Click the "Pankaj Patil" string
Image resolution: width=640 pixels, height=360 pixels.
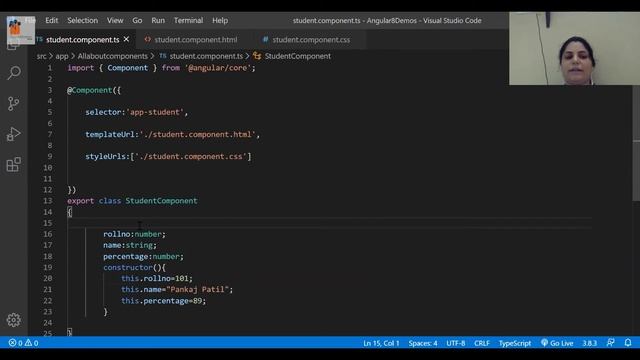pyautogui.click(x=198, y=289)
